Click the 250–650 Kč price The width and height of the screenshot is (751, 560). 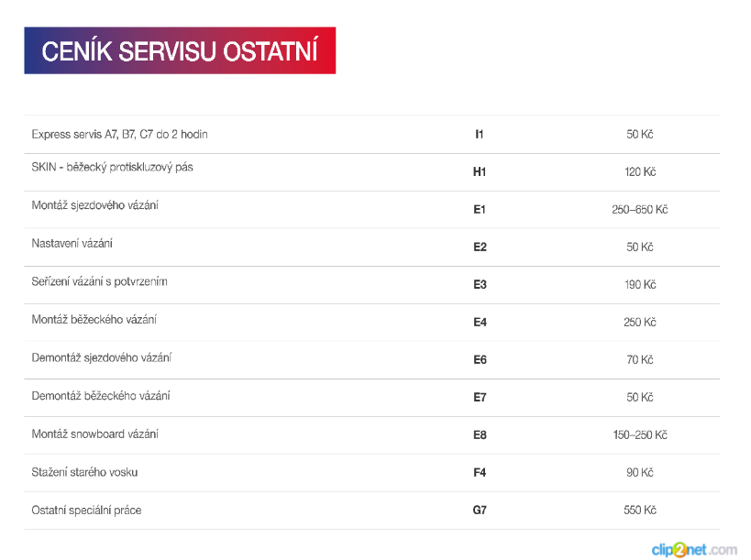point(639,210)
